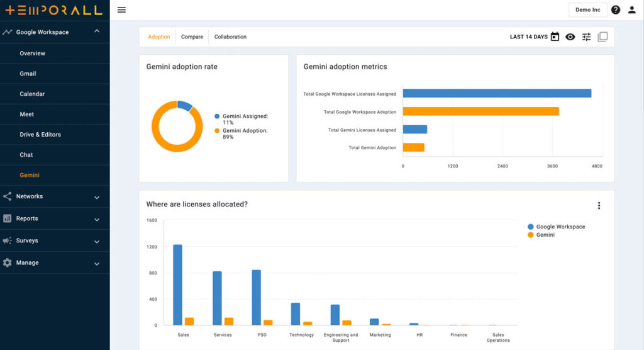The height and width of the screenshot is (350, 644).
Task: Toggle the eye visibility icon
Action: 570,37
